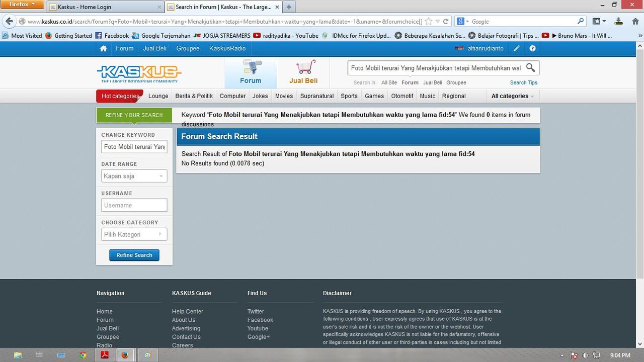
Task: Open the Games category
Action: tap(374, 96)
